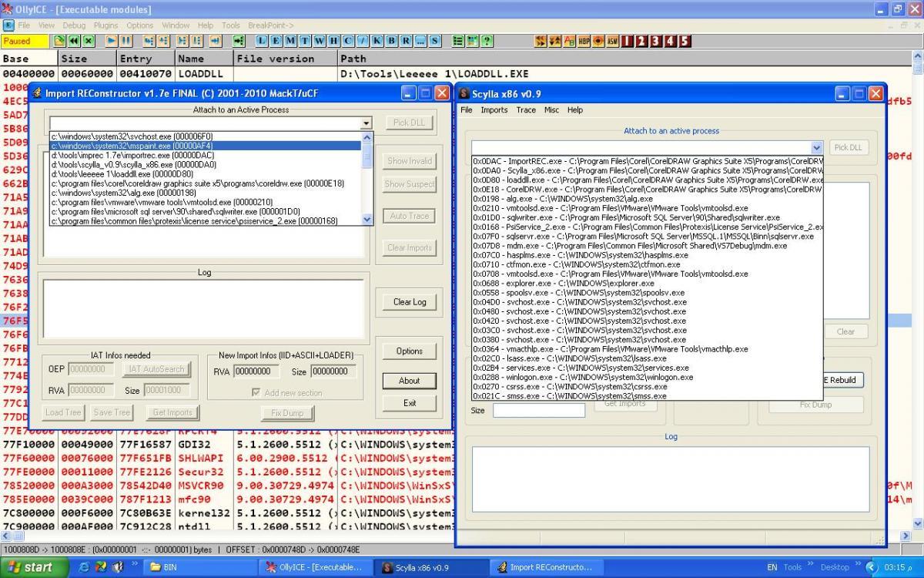Open the Scylla Misc menu
Viewport: 924px width, 578px height.
(551, 110)
